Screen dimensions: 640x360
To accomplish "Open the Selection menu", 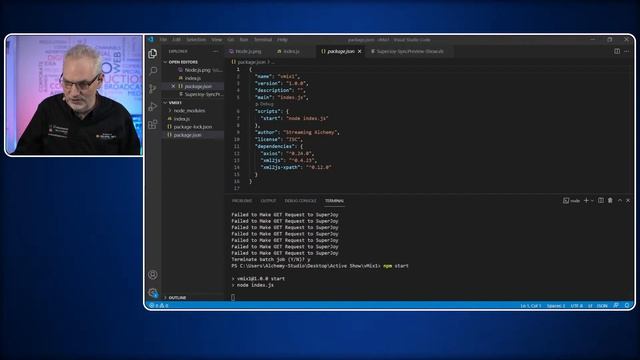I will coord(196,40).
